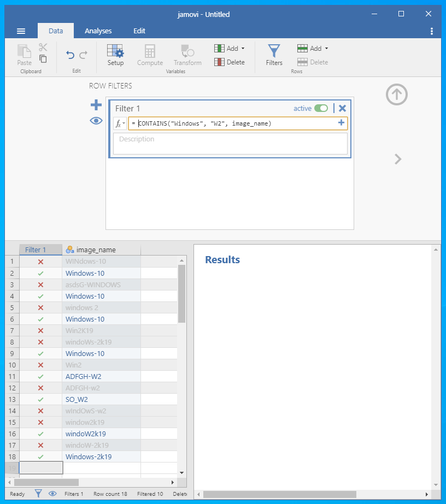Click data grid scroll down arrow
The height and width of the screenshot is (504, 446).
(181, 473)
